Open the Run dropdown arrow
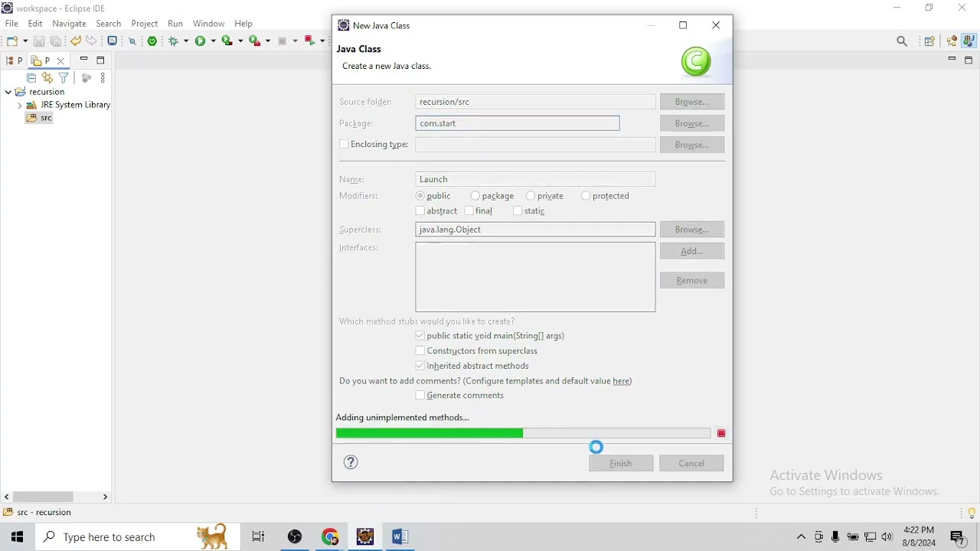This screenshot has height=551, width=980. (x=213, y=41)
